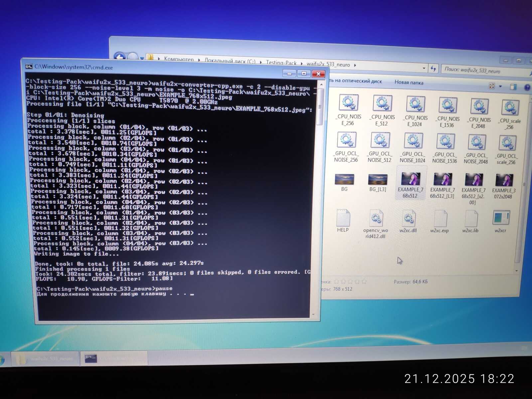Select the BG_[L3] image file
The height and width of the screenshot is (399, 532).
(x=378, y=183)
